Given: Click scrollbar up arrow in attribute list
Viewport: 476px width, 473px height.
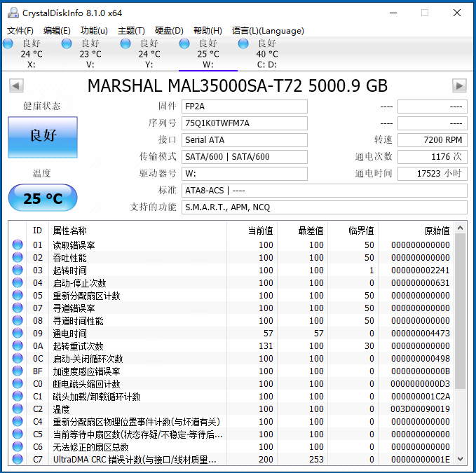Looking at the screenshot, I should [460, 228].
